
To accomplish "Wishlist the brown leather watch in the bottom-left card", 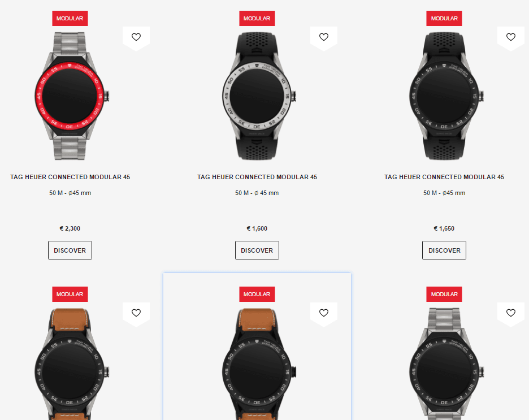I will 136,313.
